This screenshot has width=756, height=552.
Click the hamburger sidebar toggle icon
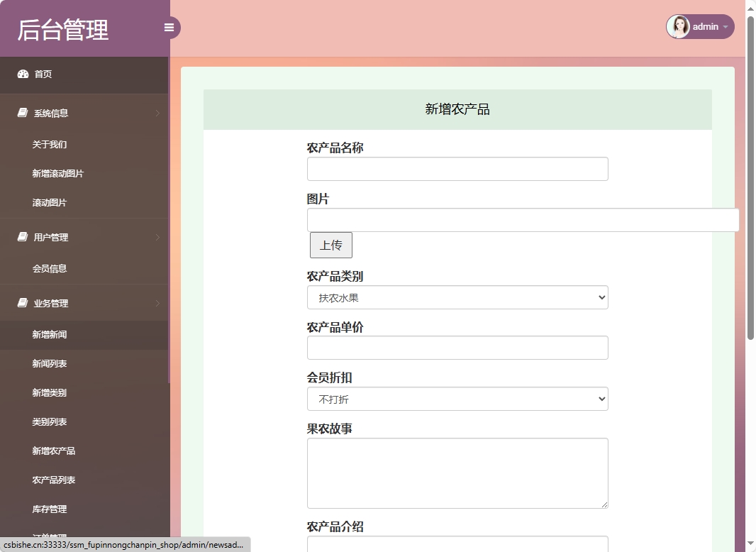[x=169, y=27]
